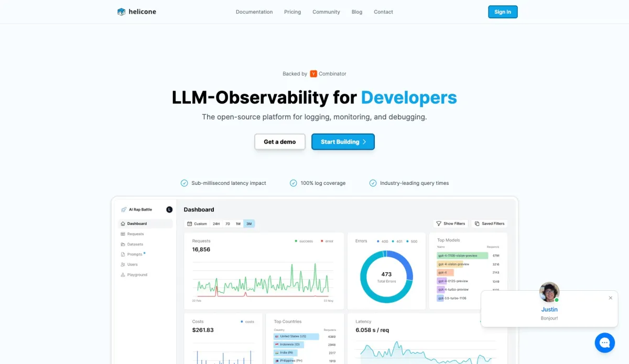Screen dimensions: 629x364
Task: Click the Sign In button
Action: [503, 12]
